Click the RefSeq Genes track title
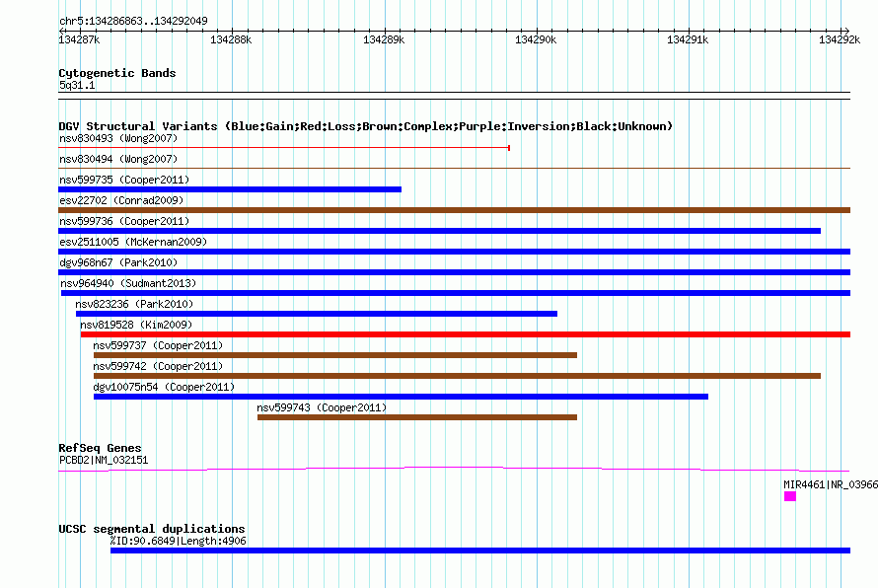 click(101, 448)
